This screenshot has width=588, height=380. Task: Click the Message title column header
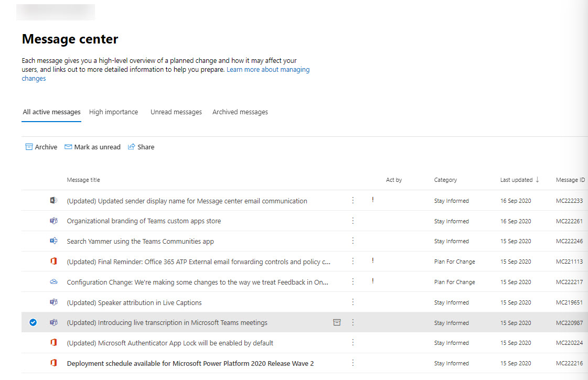(83, 180)
